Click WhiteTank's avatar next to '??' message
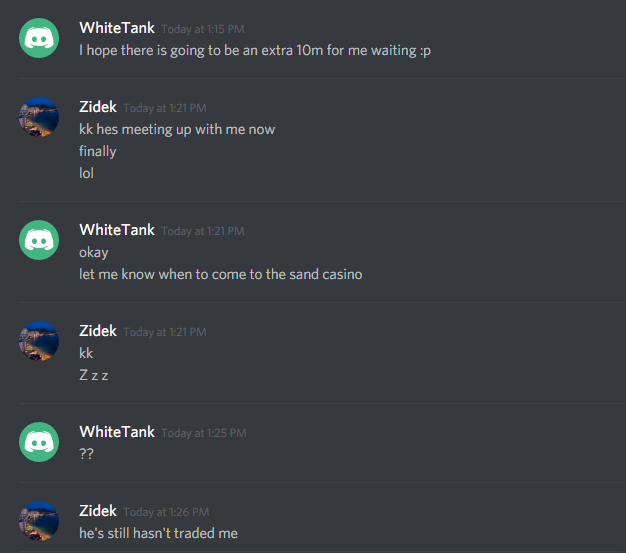 (39, 442)
